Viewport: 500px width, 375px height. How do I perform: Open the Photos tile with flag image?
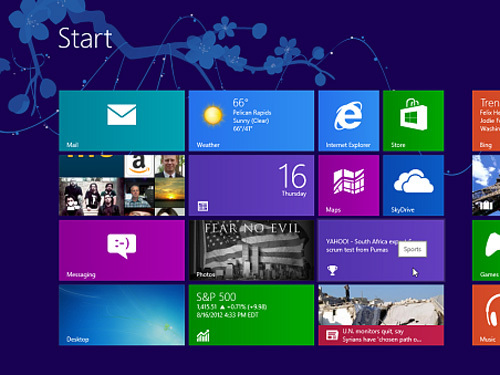[x=251, y=250]
